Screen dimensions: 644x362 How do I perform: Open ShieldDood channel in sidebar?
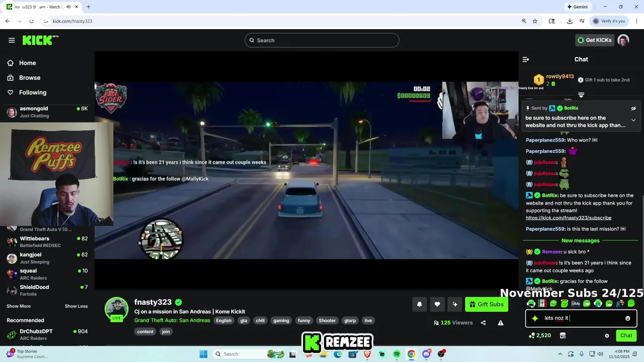47,290
